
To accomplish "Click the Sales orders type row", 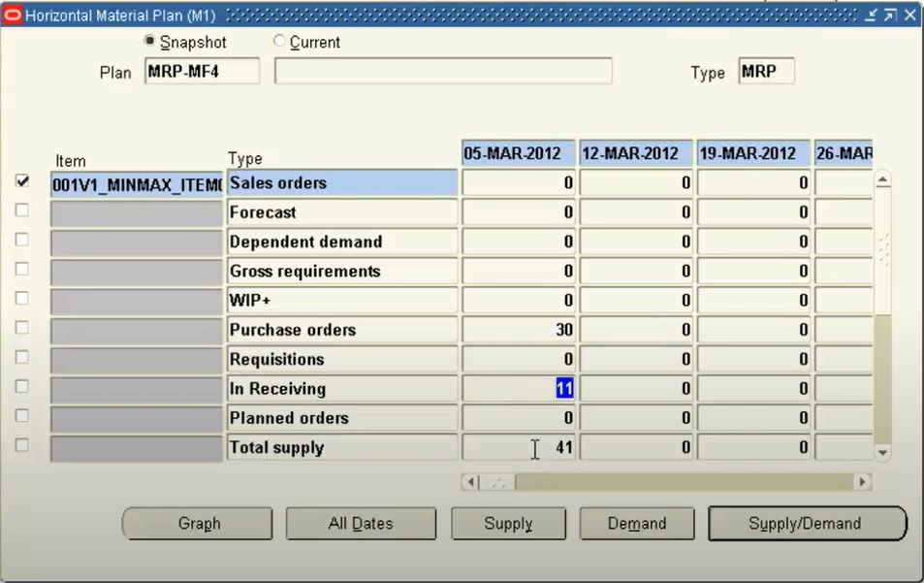I will pyautogui.click(x=341, y=183).
